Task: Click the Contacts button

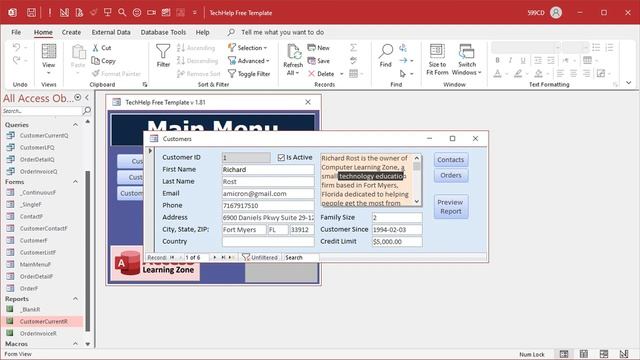Action: [451, 160]
